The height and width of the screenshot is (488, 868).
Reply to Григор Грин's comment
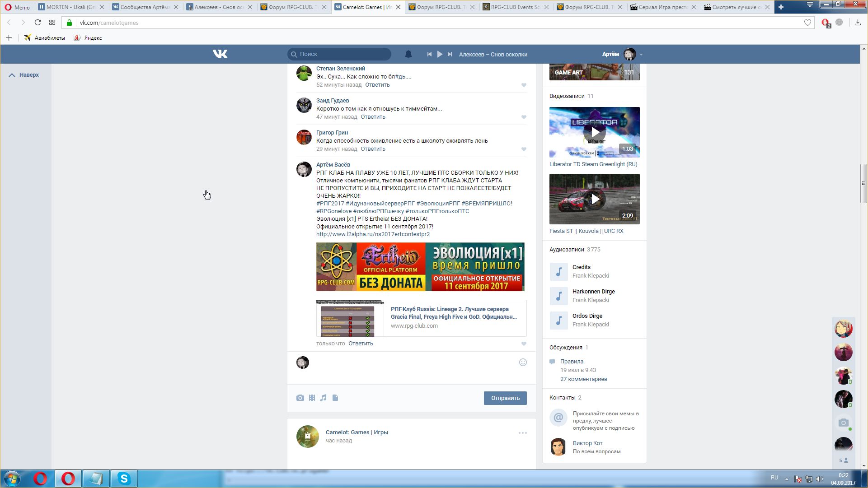(373, 149)
